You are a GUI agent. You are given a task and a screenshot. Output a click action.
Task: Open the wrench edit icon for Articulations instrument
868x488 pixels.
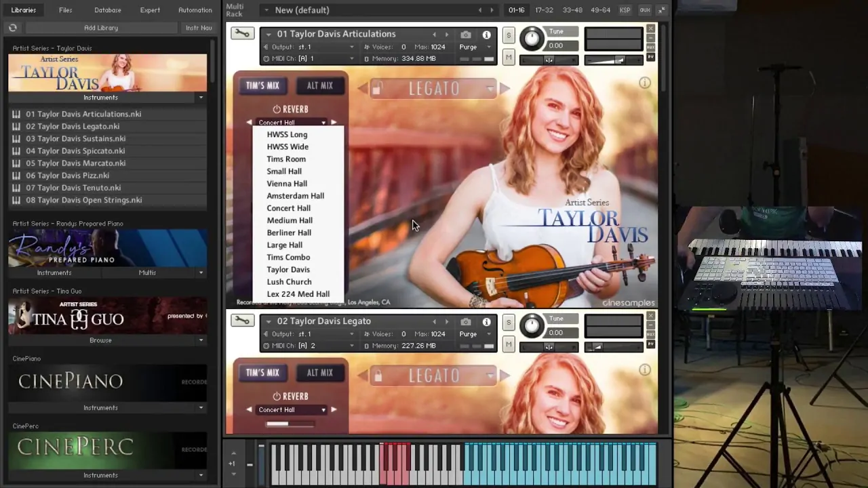pyautogui.click(x=242, y=34)
